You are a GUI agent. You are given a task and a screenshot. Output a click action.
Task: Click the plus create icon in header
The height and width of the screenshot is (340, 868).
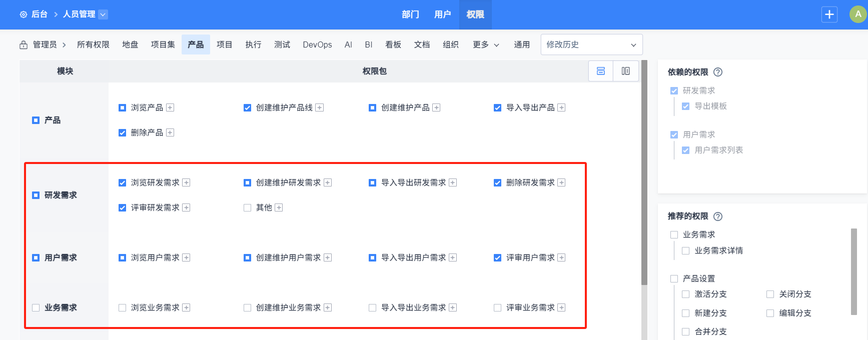point(829,14)
